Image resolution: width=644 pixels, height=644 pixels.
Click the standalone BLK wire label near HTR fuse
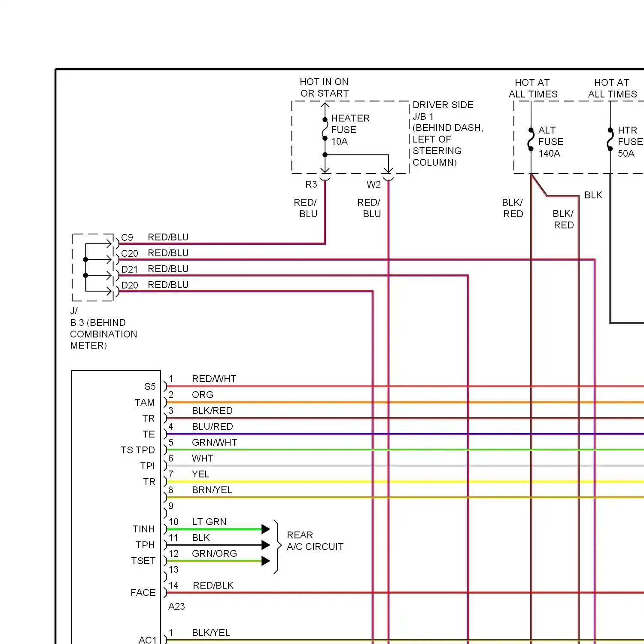point(593,195)
